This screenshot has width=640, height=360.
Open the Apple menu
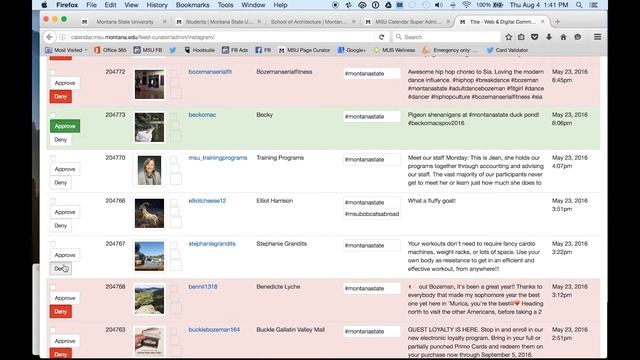coord(44,5)
